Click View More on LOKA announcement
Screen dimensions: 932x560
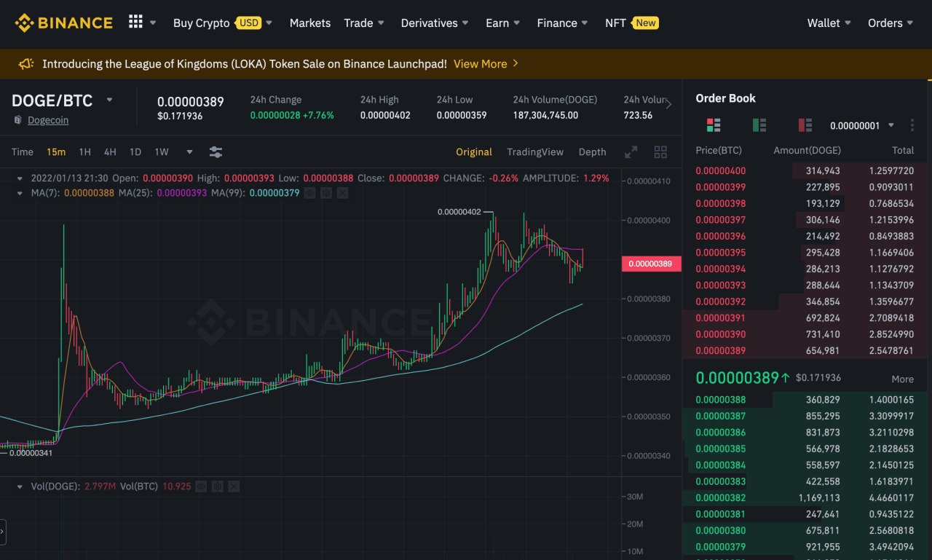(x=486, y=64)
